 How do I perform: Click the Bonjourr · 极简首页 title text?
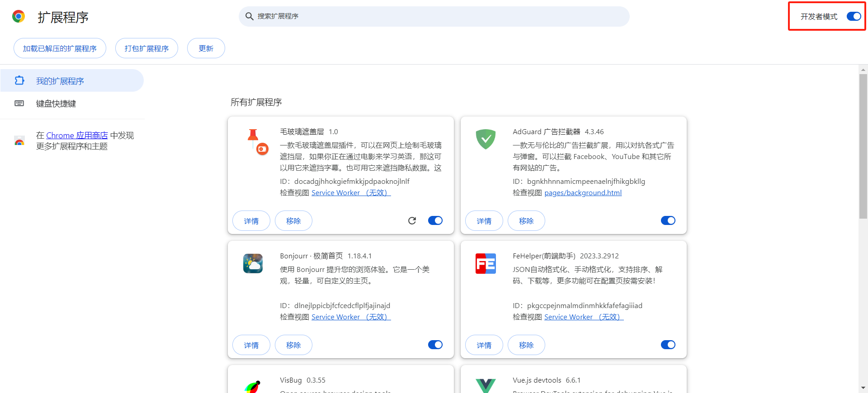tap(311, 256)
